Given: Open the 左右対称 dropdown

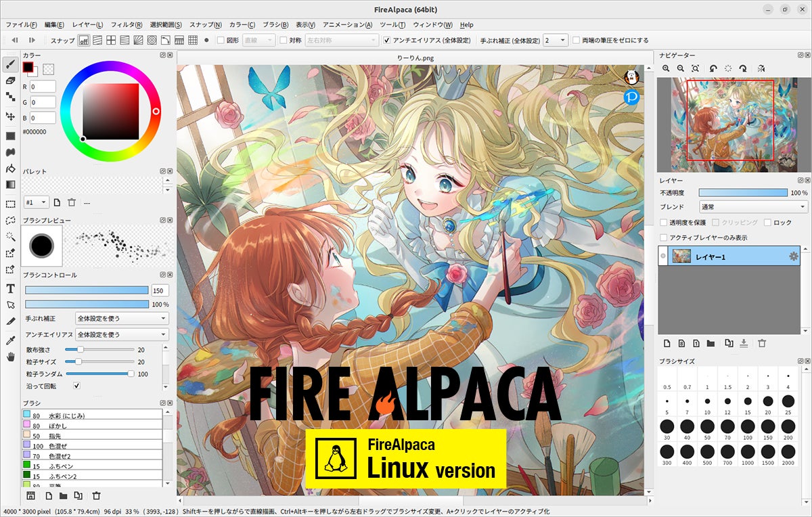Looking at the screenshot, I should click(x=342, y=41).
